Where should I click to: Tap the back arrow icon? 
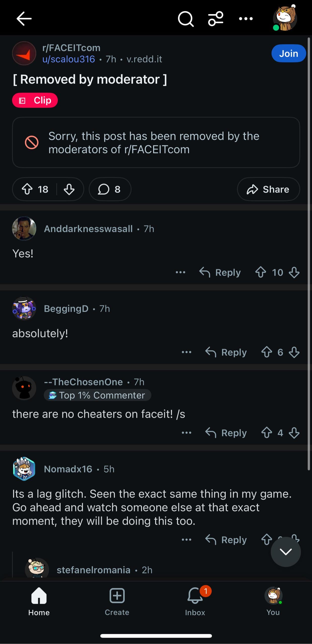tap(24, 19)
